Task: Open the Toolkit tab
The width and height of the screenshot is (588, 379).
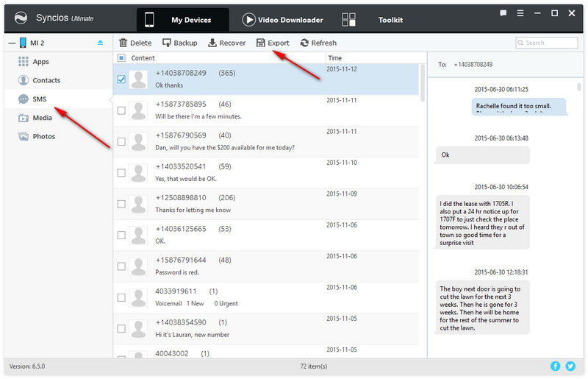Action: 390,20
